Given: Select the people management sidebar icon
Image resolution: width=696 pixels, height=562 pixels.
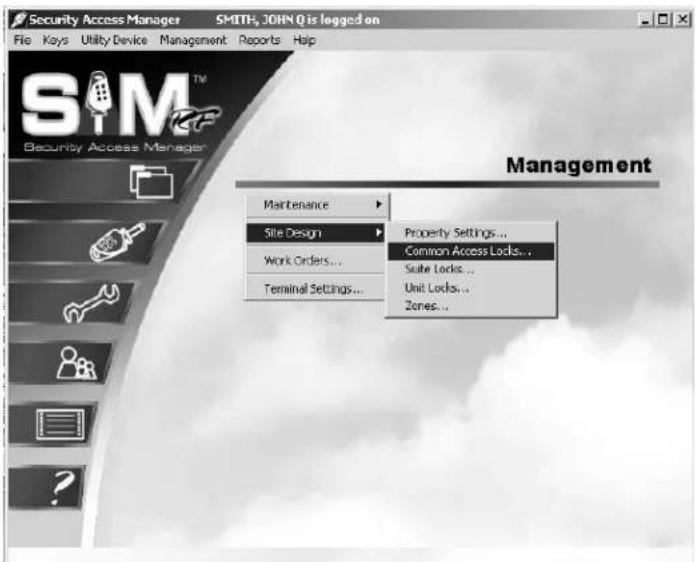Looking at the screenshot, I should pyautogui.click(x=76, y=363).
